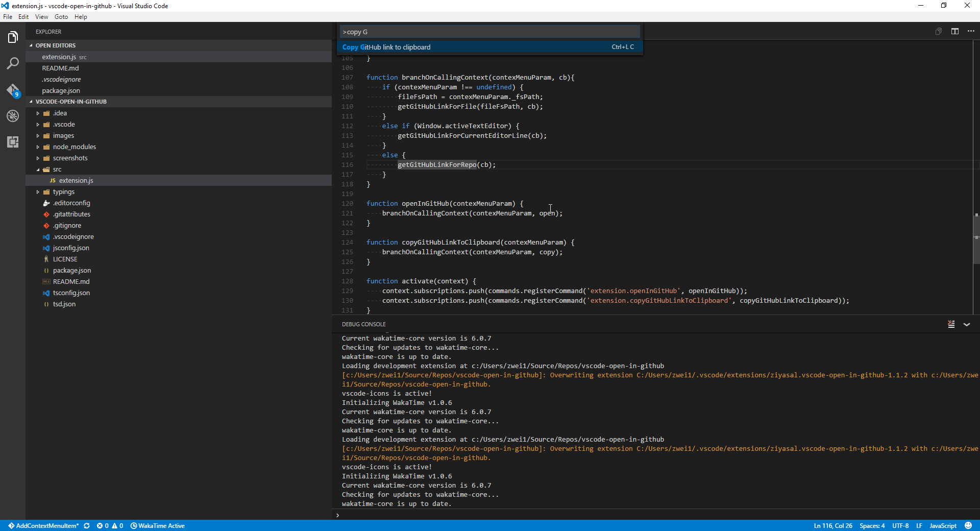980x531 pixels.
Task: Click the UTF-8 encoding indicator
Action: click(x=900, y=525)
